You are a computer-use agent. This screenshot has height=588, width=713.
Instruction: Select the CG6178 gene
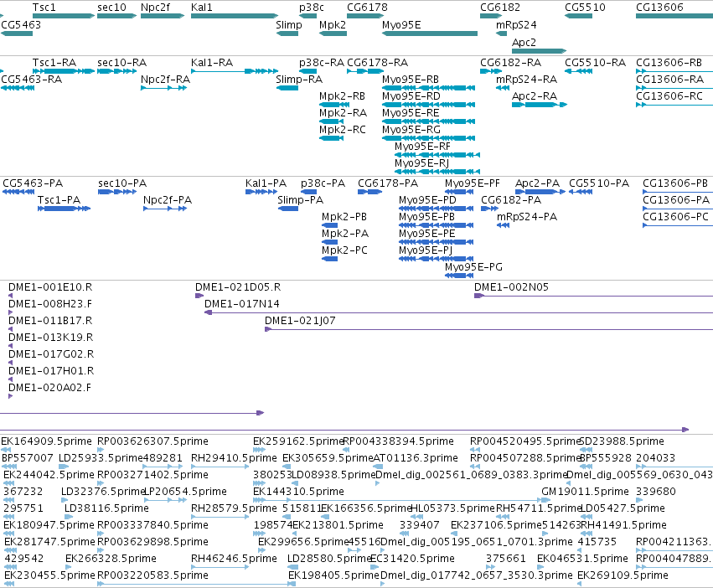[x=365, y=16]
